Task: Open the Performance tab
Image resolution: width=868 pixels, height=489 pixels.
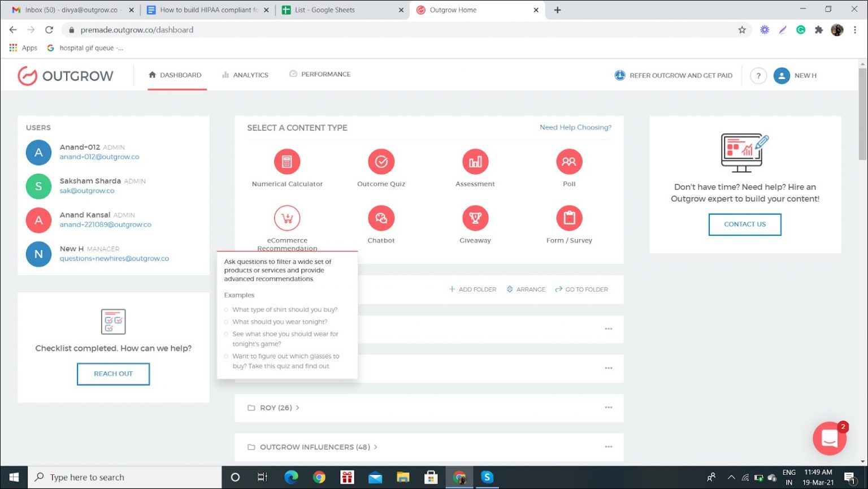Action: click(x=320, y=75)
